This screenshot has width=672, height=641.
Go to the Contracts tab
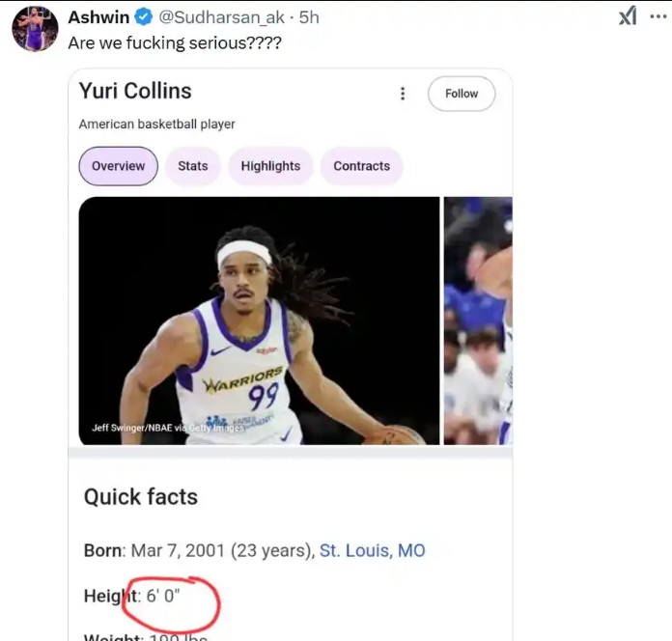361,166
